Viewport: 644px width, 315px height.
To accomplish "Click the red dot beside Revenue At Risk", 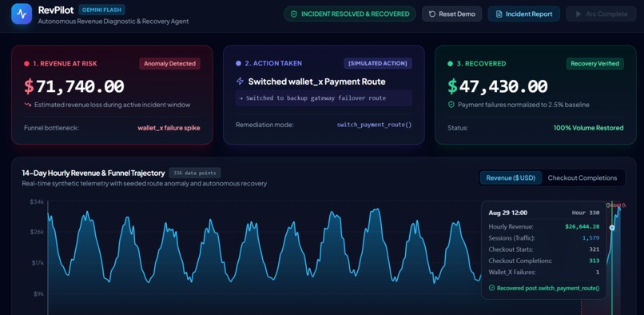I will point(26,64).
